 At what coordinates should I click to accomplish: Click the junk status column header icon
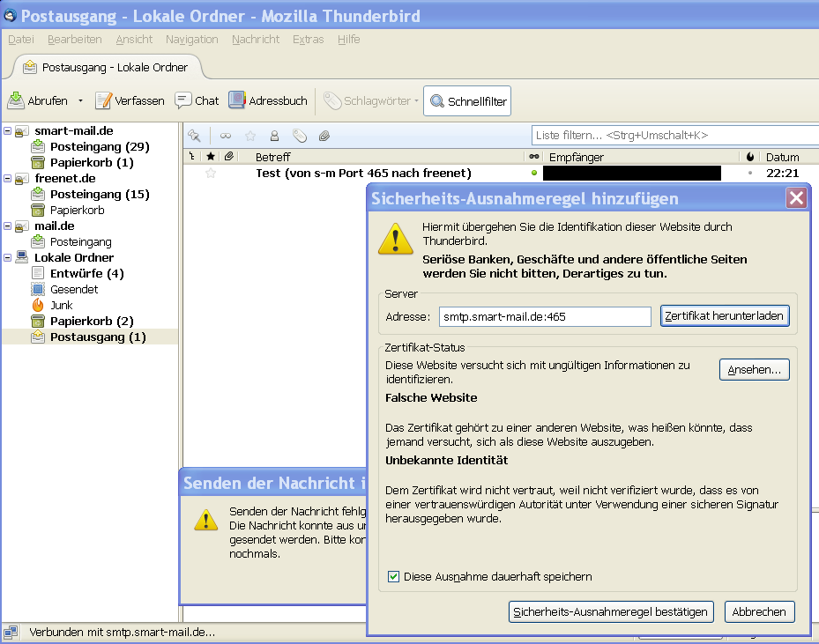click(750, 156)
